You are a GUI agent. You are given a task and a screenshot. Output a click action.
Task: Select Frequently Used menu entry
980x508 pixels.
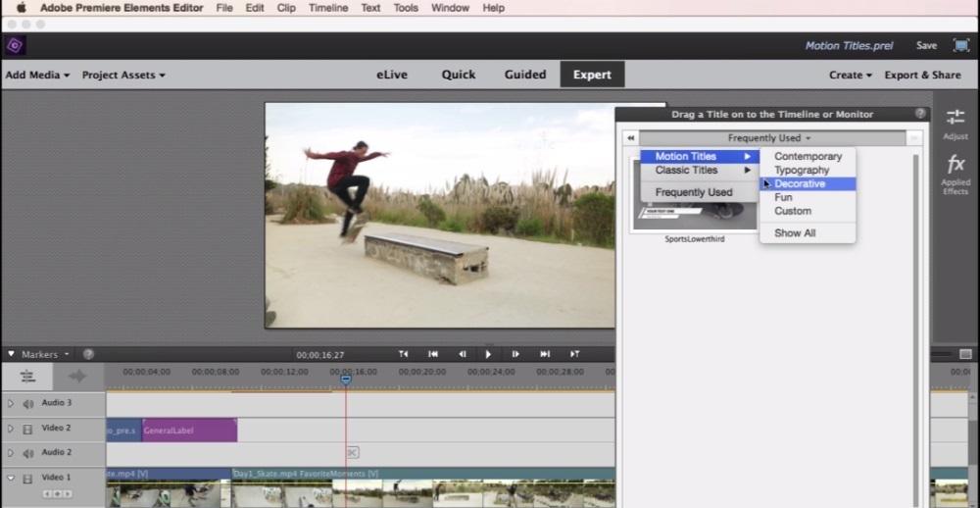point(700,192)
